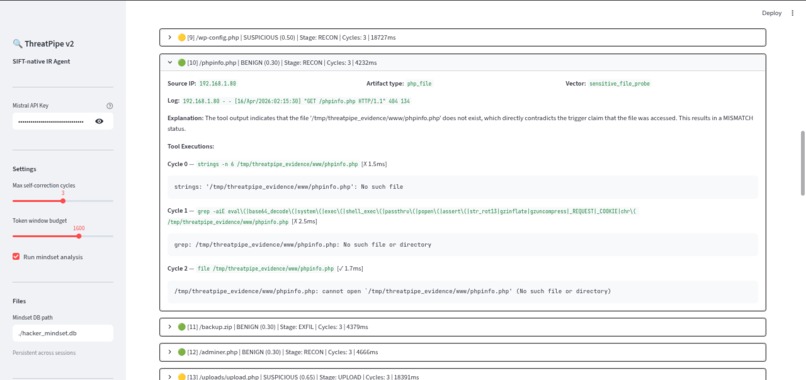Screen dimensions: 806x380
Task: Expand the [12] /adminer.php BENIGN entry
Action: coord(463,352)
